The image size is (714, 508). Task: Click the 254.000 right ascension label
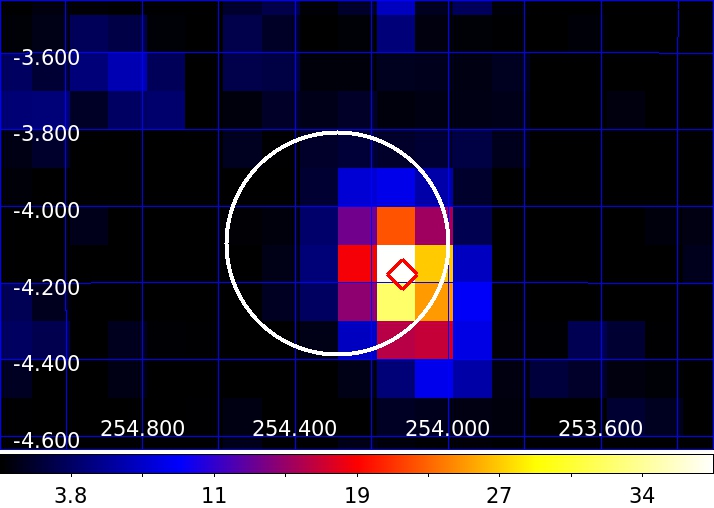[x=447, y=428]
